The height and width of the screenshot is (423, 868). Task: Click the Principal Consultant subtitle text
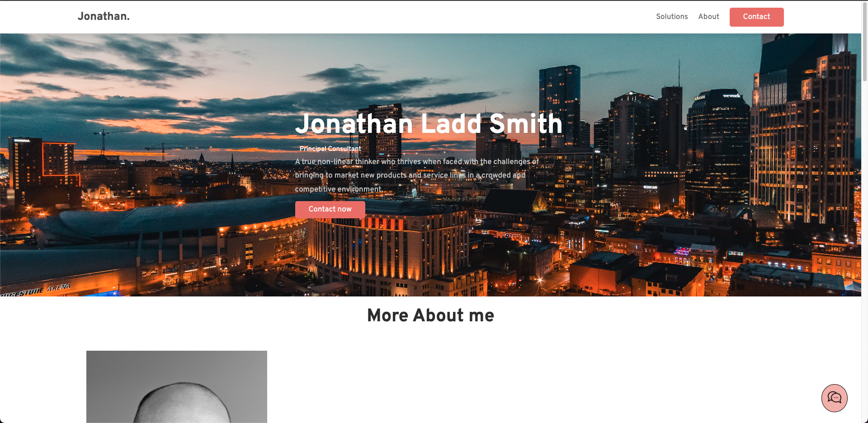330,149
